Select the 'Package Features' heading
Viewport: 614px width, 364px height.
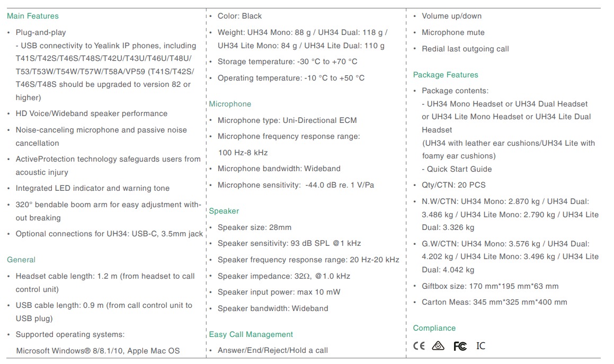click(x=446, y=75)
